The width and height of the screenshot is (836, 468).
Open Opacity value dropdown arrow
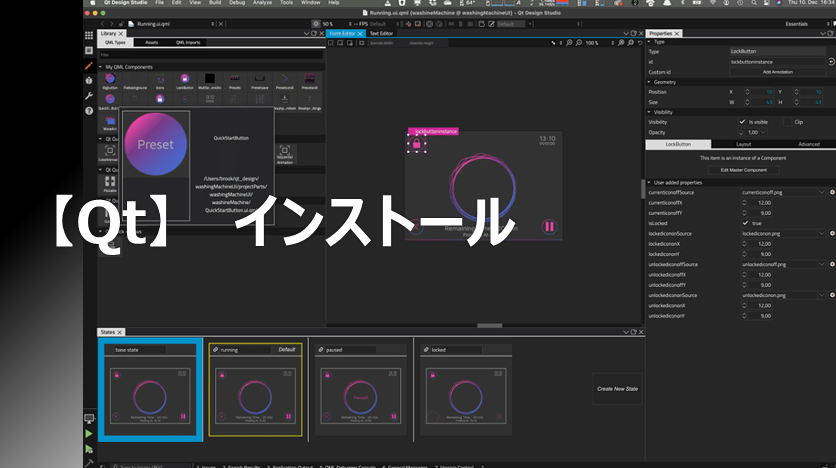pyautogui.click(x=763, y=132)
